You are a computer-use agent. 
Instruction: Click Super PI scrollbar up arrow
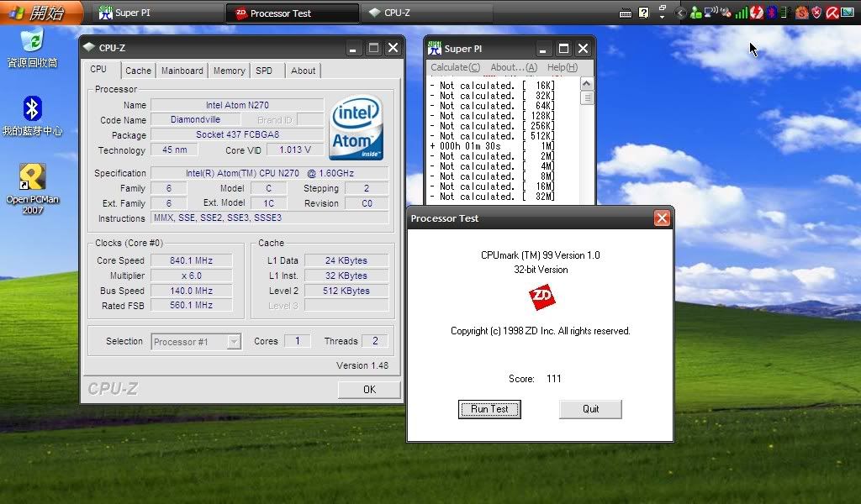coord(586,84)
